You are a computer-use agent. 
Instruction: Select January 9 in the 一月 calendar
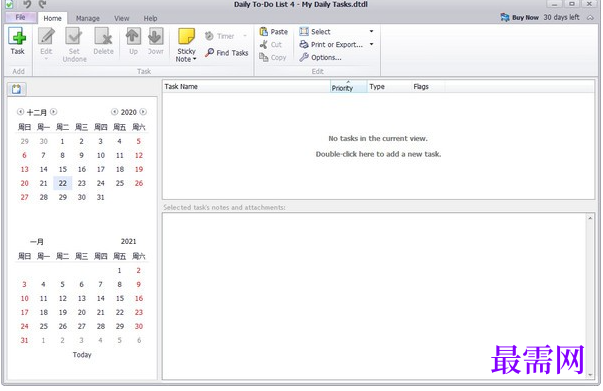click(x=138, y=285)
